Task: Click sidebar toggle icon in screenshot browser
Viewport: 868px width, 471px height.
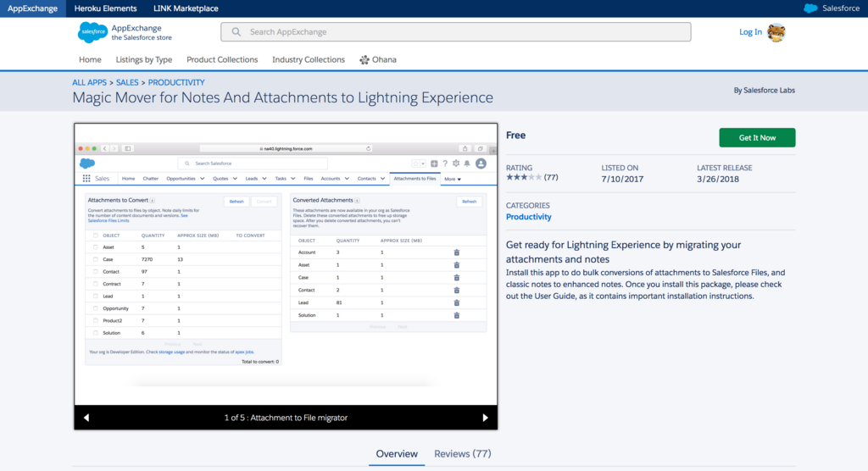Action: tap(128, 148)
